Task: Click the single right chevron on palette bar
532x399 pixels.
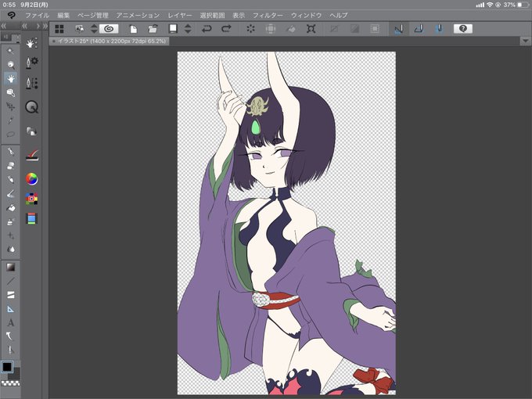Action: [x=38, y=26]
